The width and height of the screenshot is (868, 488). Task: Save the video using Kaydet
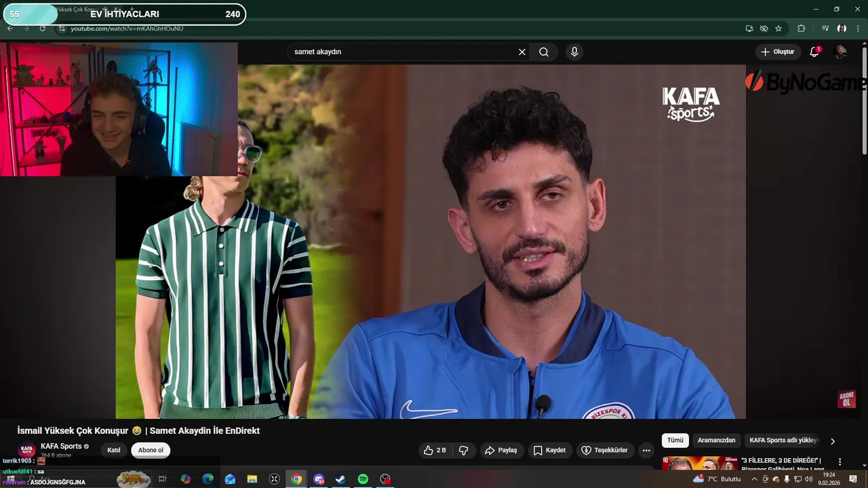coord(549,450)
